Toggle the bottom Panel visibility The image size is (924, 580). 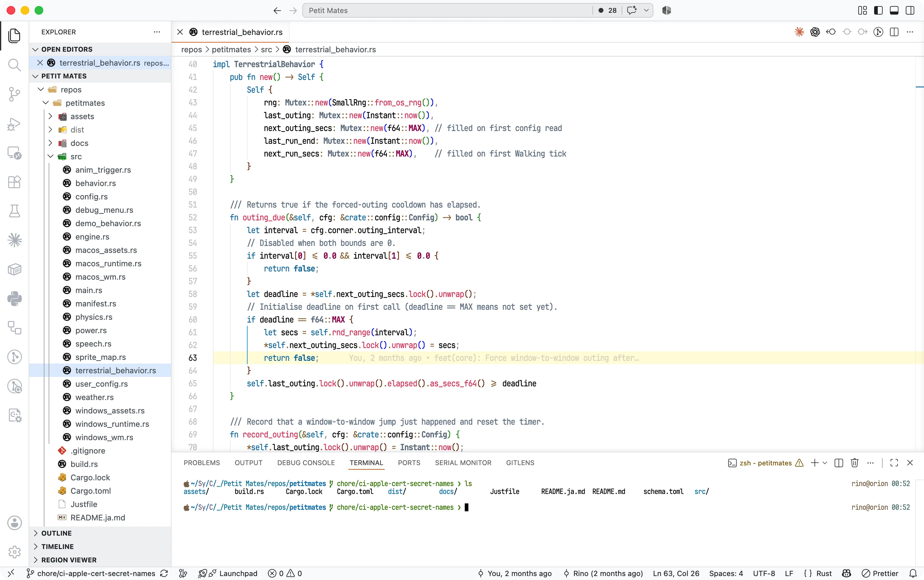pos(894,10)
